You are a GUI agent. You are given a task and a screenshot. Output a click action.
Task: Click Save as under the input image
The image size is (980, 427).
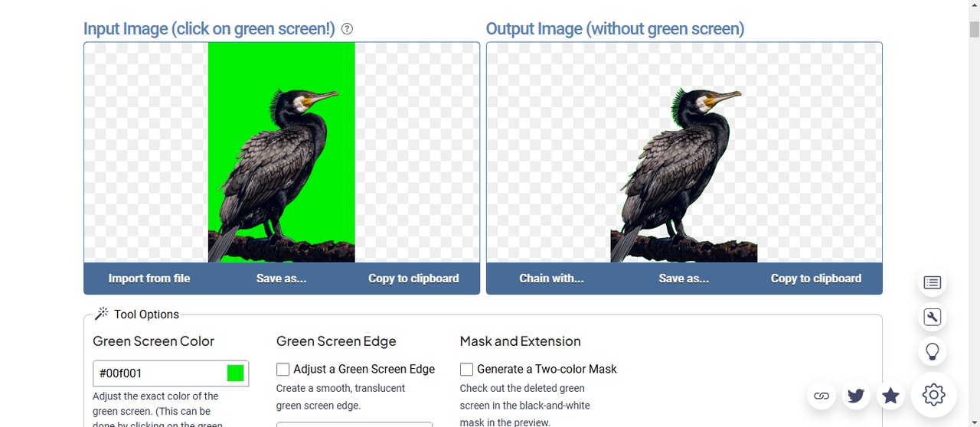[281, 279]
